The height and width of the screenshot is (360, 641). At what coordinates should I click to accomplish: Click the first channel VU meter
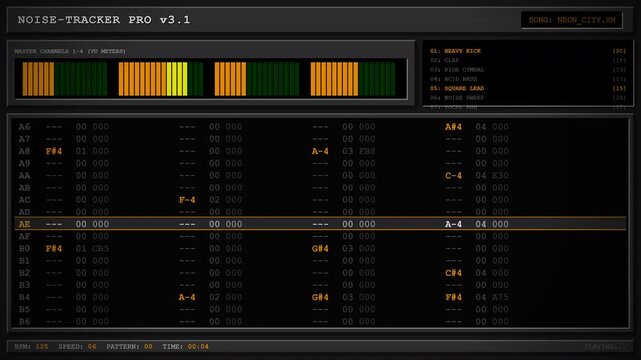(65, 79)
